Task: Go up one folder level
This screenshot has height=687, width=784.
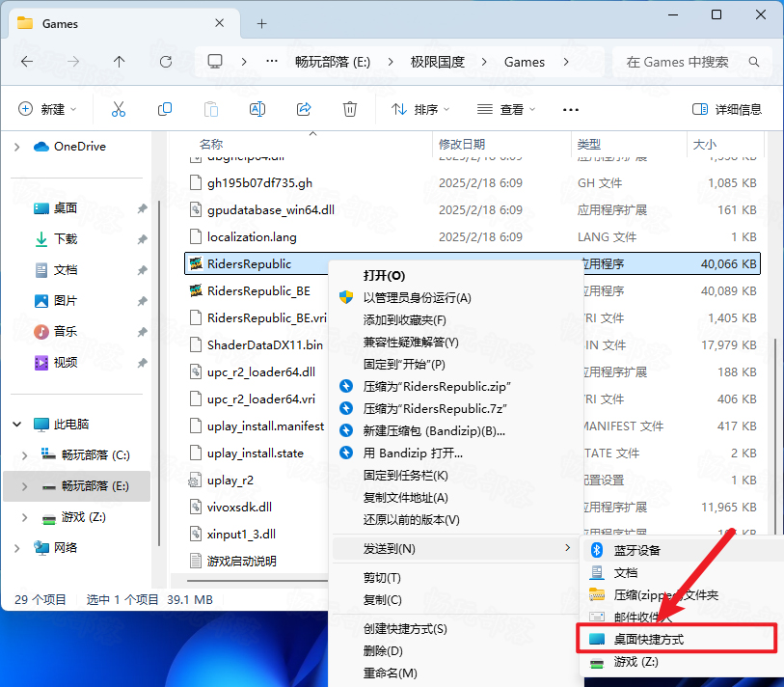Action: coord(119,62)
